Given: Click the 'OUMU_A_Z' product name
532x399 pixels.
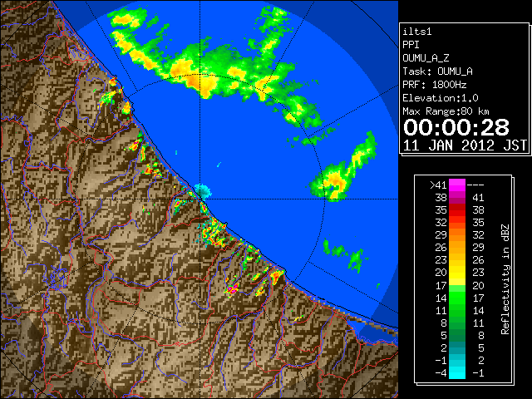Looking at the screenshot, I should (426, 58).
